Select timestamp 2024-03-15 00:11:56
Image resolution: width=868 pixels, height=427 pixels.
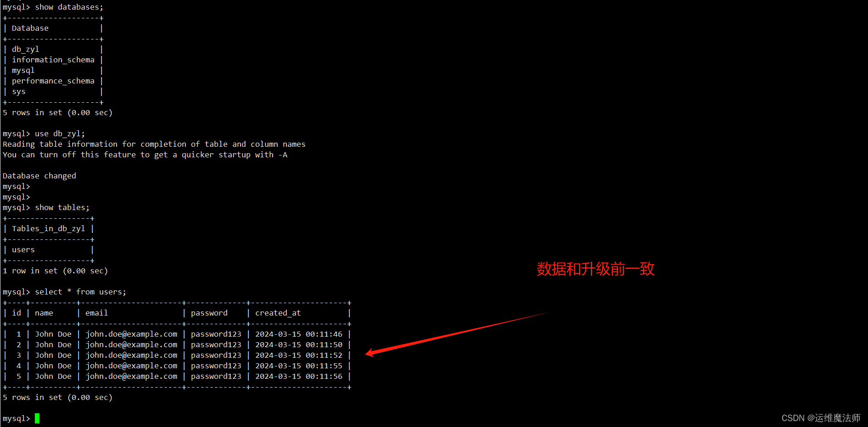(x=299, y=376)
